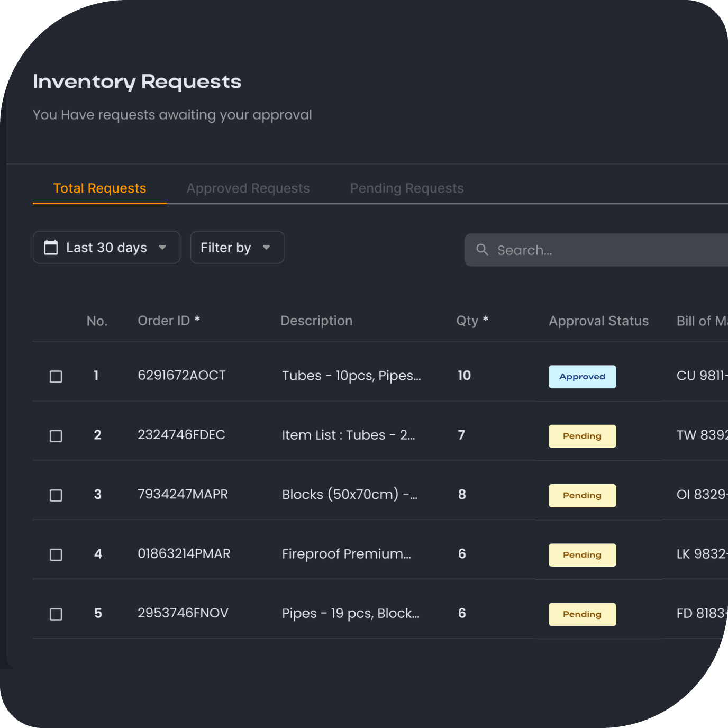Click the Approval Status column header
The height and width of the screenshot is (728, 728).
coord(598,321)
